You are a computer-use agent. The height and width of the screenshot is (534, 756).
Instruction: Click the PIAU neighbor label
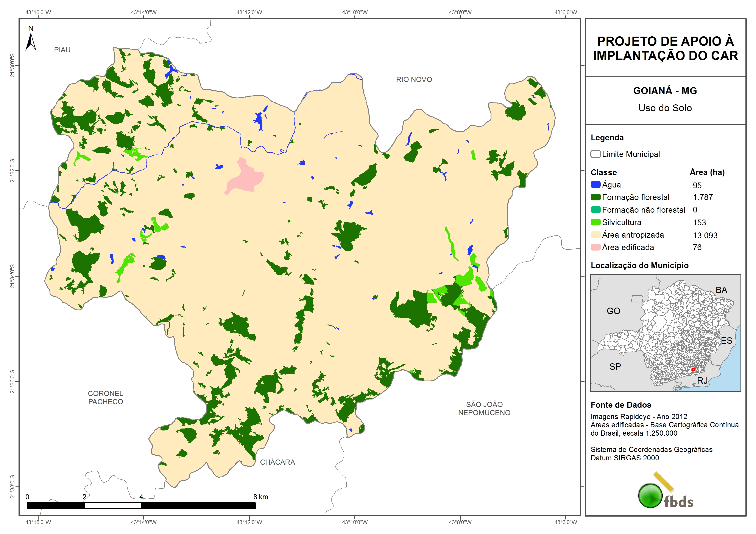coord(62,50)
